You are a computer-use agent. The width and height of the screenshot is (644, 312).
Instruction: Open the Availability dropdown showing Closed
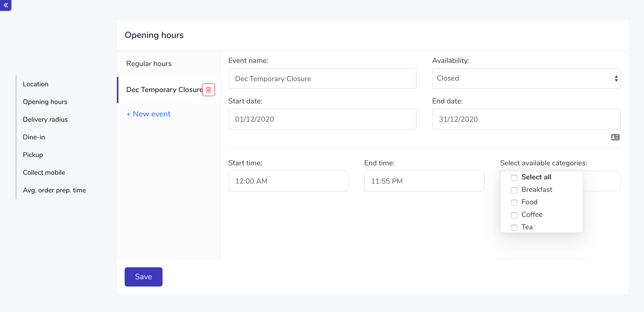tap(526, 79)
